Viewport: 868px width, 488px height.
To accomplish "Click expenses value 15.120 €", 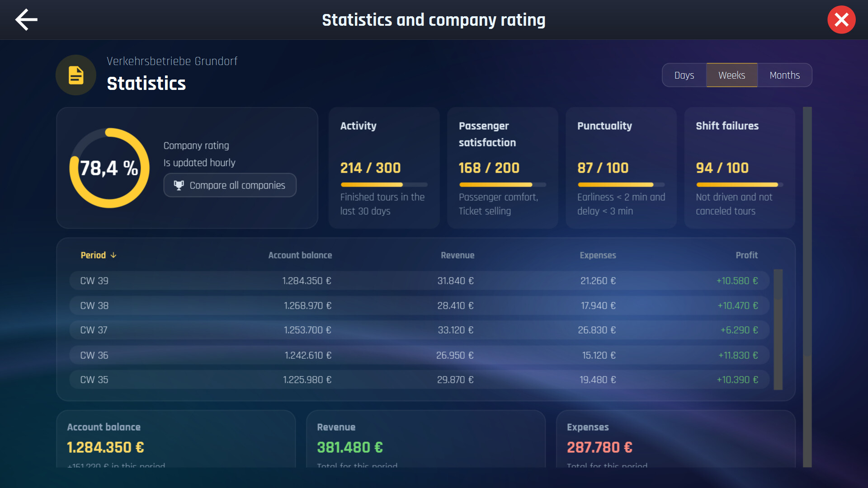I will tap(599, 355).
